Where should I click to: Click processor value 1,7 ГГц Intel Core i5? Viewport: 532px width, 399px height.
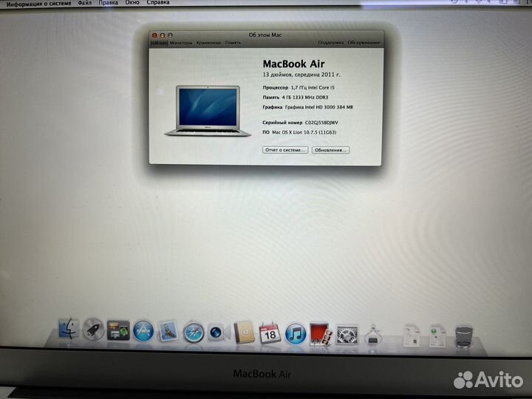(313, 87)
